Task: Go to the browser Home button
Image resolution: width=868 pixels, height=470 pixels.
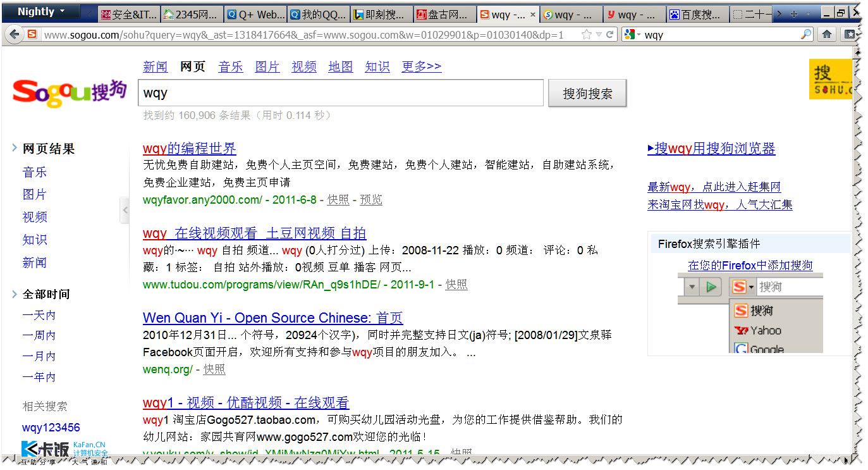Action: [826, 35]
